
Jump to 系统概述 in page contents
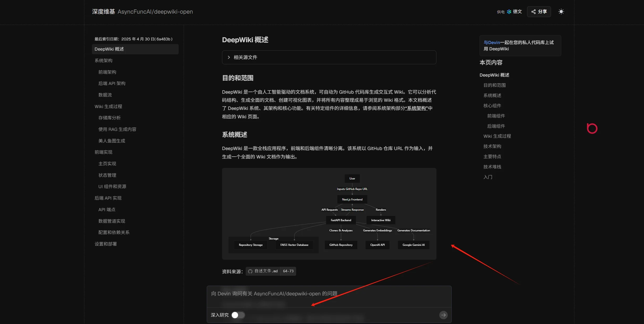[492, 95]
